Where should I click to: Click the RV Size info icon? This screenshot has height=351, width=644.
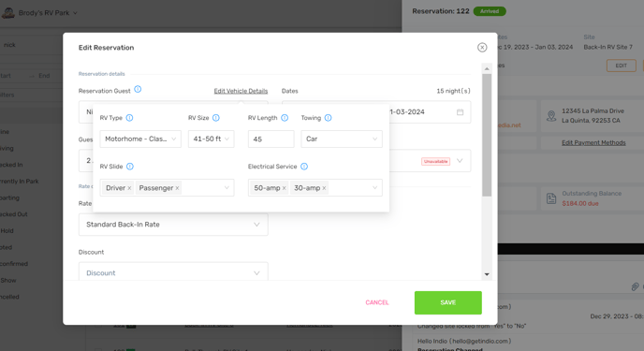coord(216,118)
